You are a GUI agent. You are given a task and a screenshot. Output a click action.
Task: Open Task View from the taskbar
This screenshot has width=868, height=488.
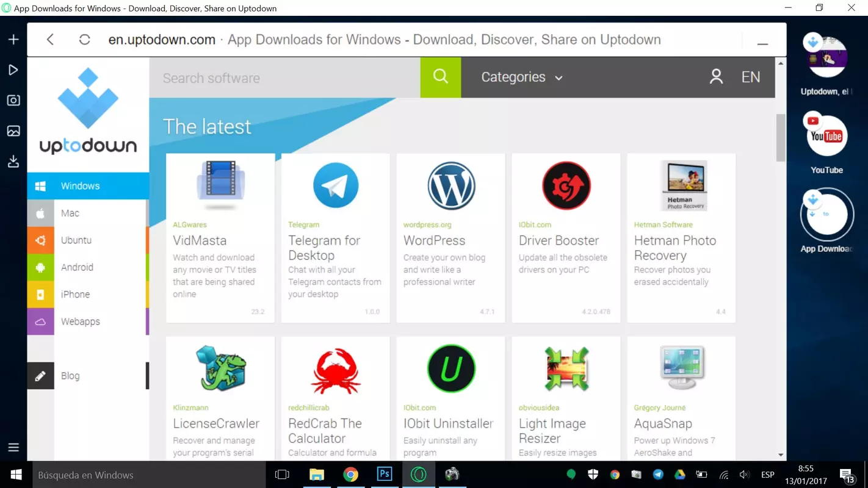[282, 475]
